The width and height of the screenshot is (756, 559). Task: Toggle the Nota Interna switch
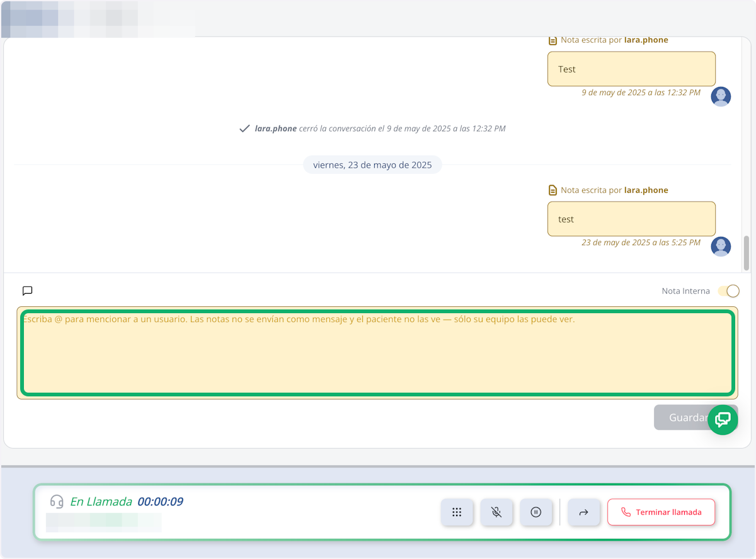[728, 291]
